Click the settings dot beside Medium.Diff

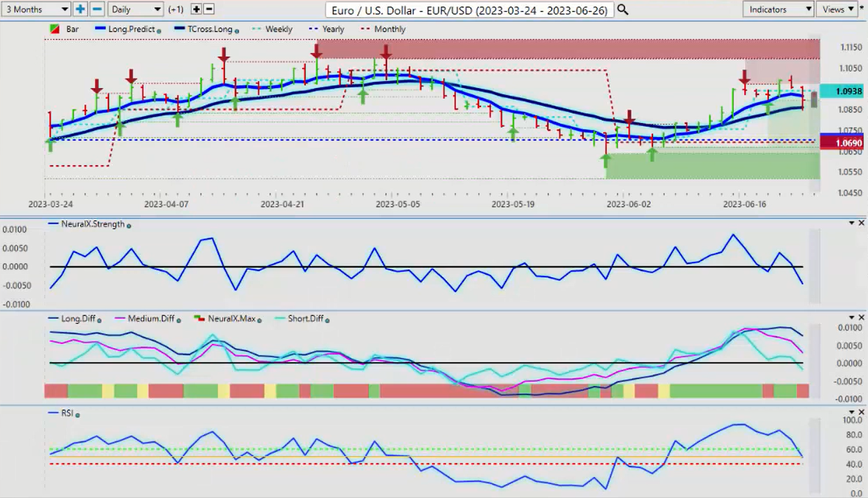178,320
